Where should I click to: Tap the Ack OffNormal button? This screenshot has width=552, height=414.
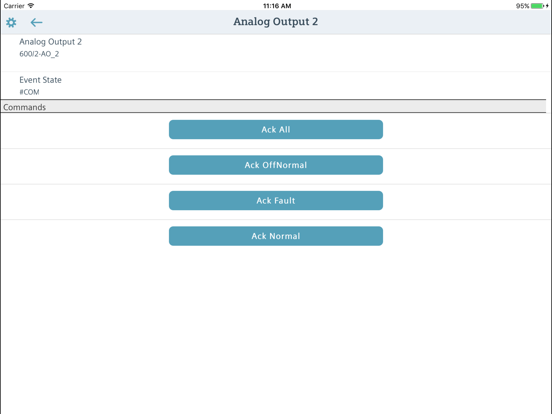point(276,165)
